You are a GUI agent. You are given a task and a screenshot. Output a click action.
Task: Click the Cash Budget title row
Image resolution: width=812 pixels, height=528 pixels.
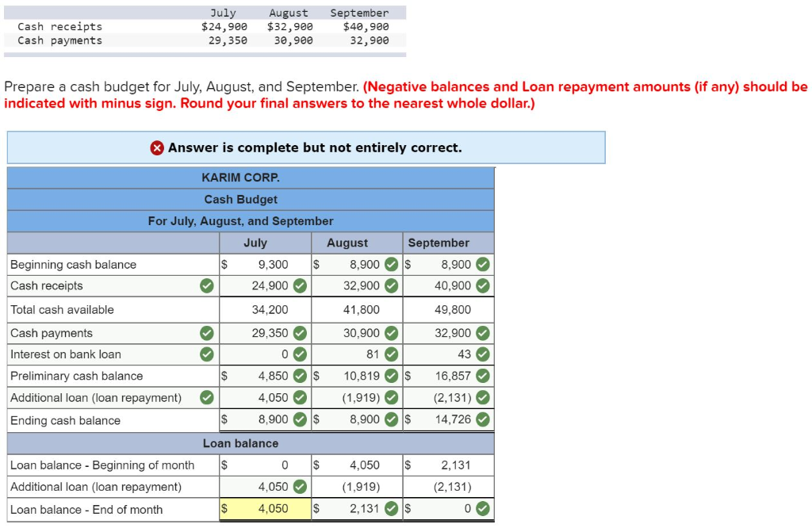point(251,199)
